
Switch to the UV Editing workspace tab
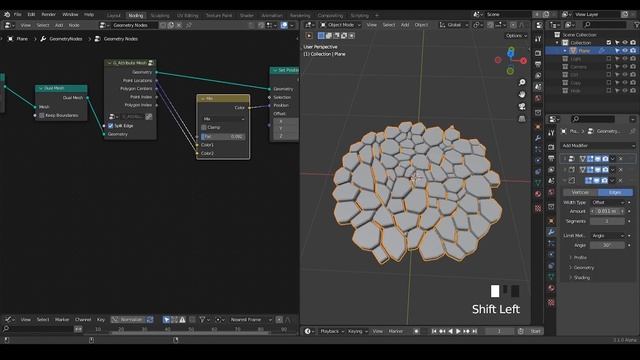coord(187,16)
